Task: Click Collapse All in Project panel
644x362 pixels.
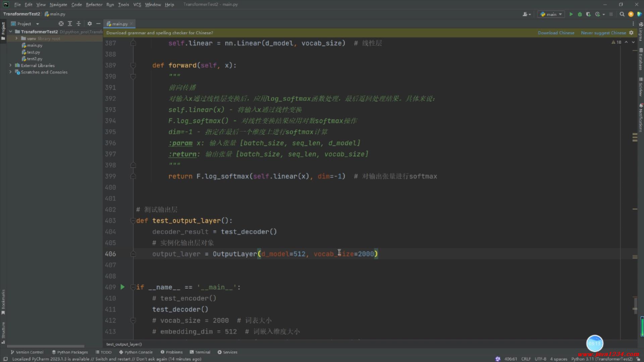Action: 78,24
